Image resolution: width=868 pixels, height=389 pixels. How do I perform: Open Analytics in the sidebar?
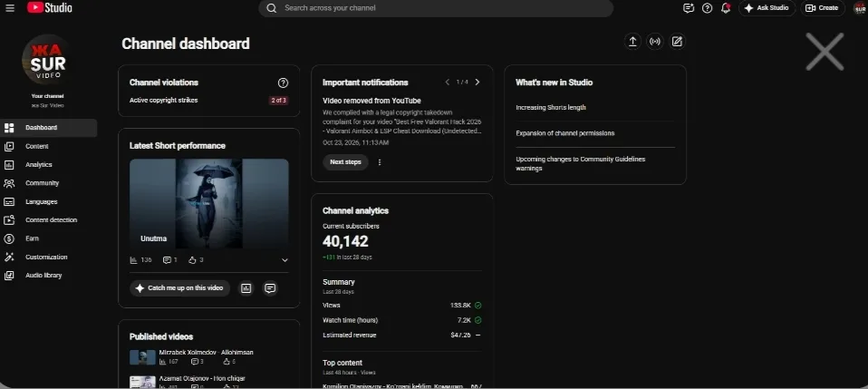click(x=49, y=165)
